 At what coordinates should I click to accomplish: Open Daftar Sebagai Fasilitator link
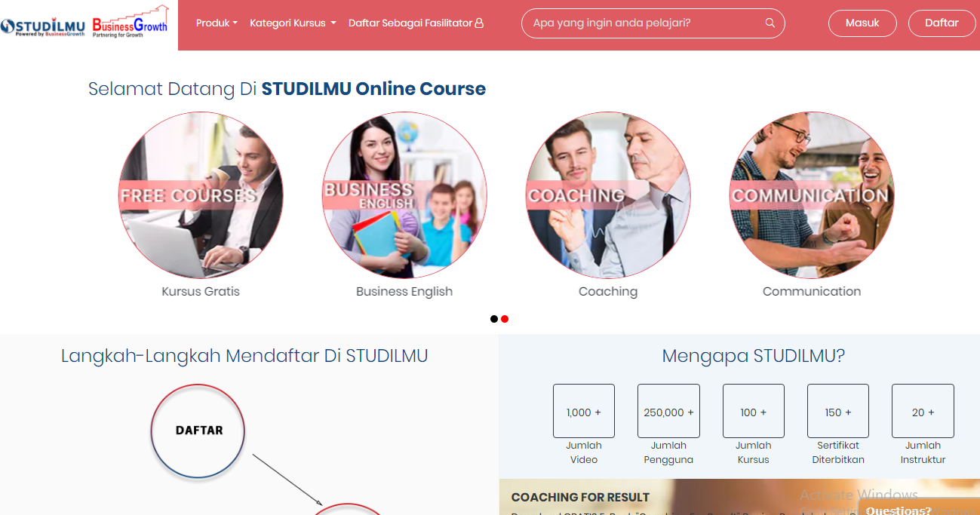(x=416, y=23)
